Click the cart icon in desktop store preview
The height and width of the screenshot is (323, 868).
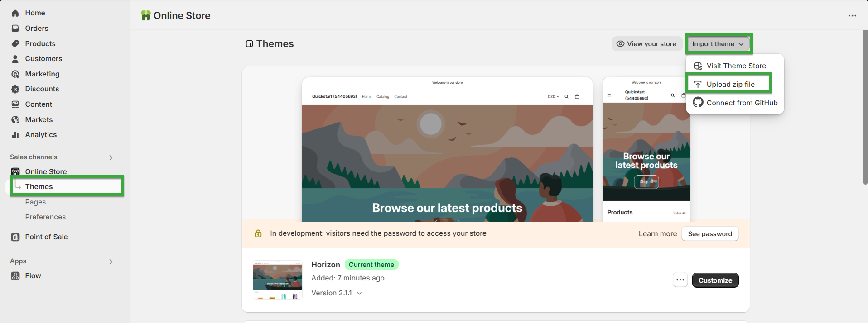[x=577, y=97]
